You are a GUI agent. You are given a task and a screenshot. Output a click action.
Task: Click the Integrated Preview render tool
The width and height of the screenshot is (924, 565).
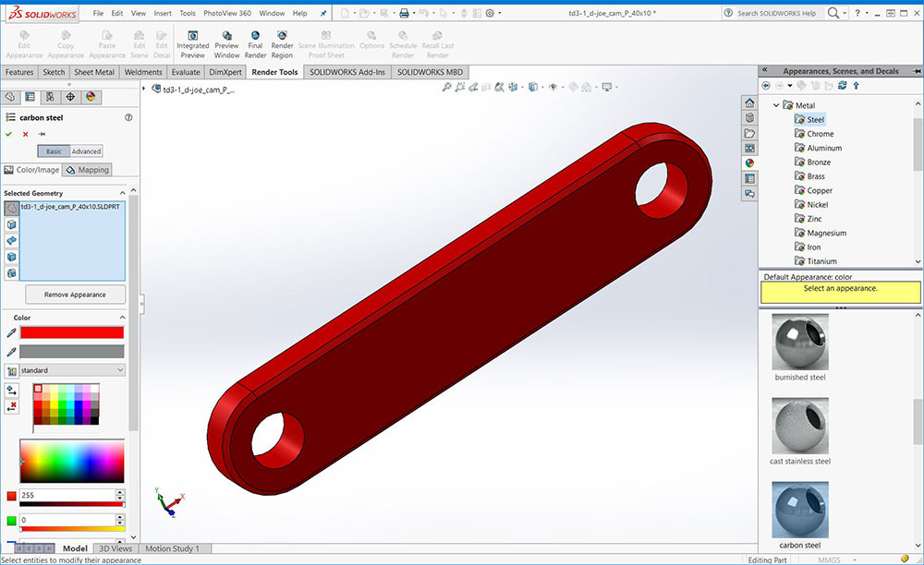tap(192, 43)
